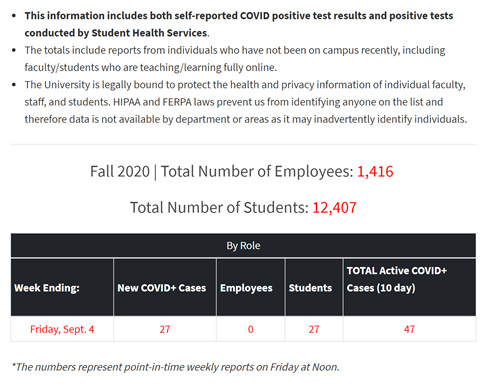This screenshot has height=388, width=483.
Task: Click the teaching/learning fully online bullet
Action: click(235, 59)
